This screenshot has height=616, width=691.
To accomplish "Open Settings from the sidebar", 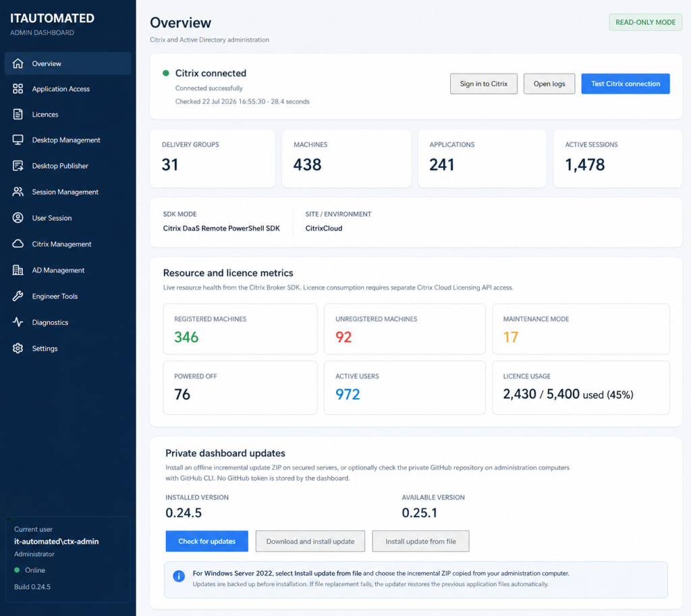I will tap(68, 348).
